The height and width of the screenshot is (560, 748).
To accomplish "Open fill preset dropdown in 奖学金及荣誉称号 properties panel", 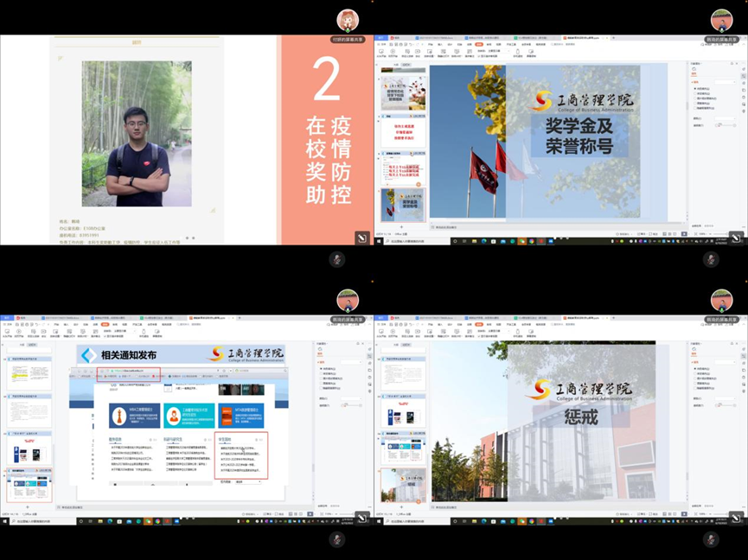I will pos(726,82).
